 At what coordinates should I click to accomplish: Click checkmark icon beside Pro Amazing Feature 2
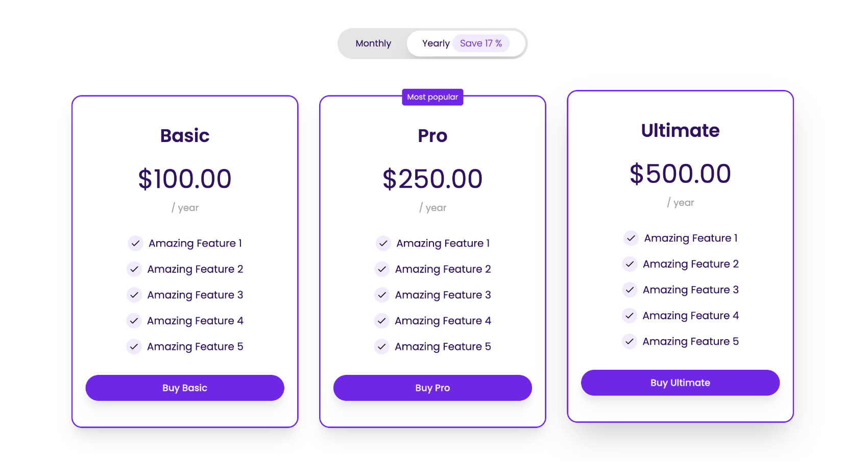382,269
